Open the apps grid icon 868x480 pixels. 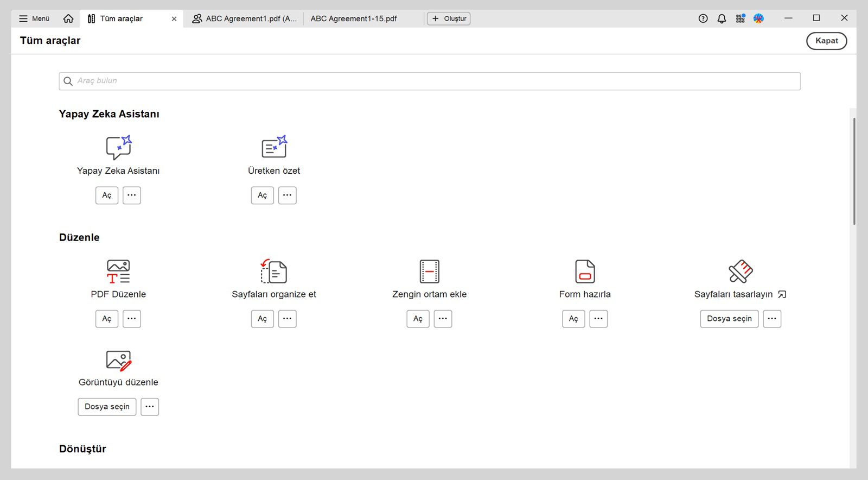tap(741, 18)
